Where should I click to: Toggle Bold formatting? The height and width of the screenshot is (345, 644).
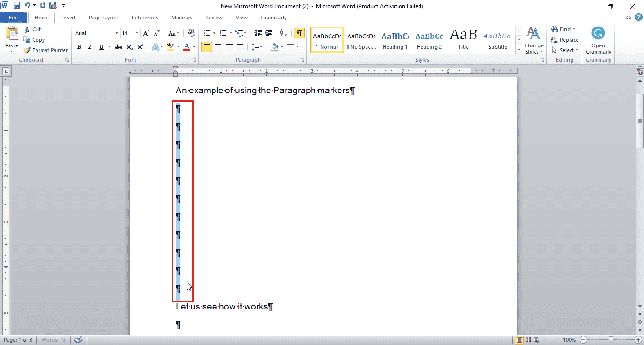79,47
